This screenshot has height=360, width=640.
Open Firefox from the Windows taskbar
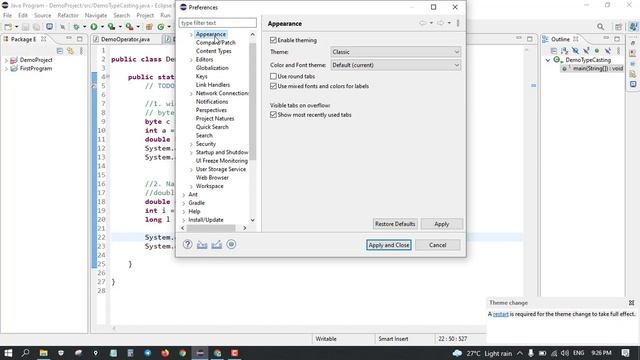tap(165, 353)
